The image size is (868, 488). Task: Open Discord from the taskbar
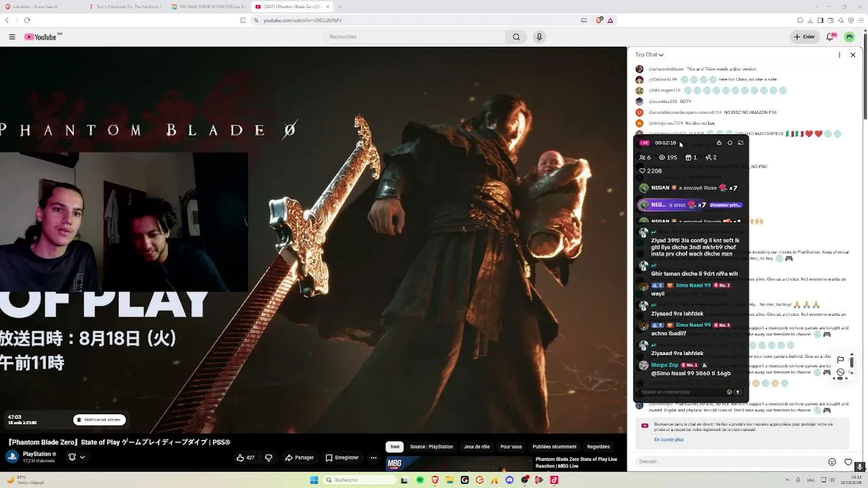509,480
